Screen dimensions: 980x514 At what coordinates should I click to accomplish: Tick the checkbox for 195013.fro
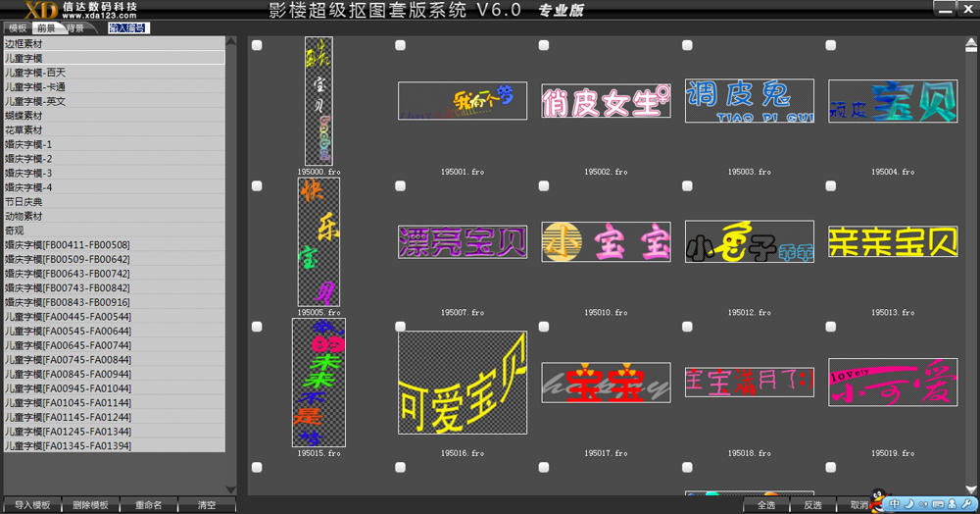coord(831,185)
